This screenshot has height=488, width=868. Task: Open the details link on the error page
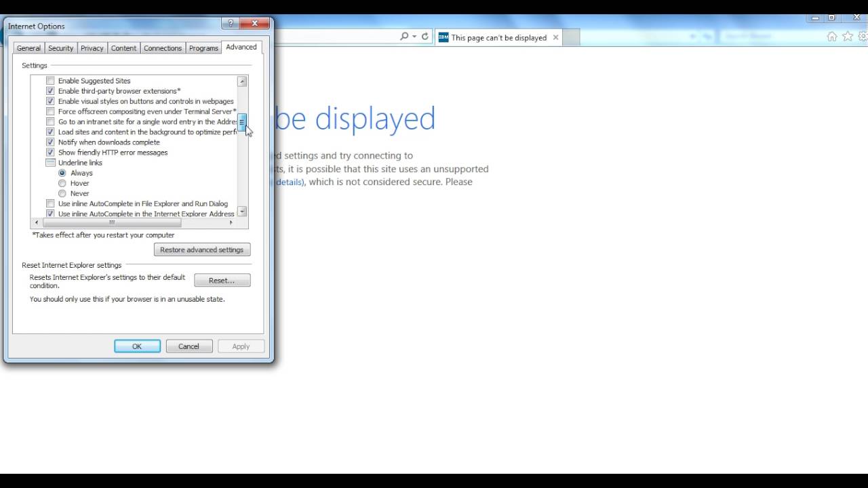click(x=289, y=182)
